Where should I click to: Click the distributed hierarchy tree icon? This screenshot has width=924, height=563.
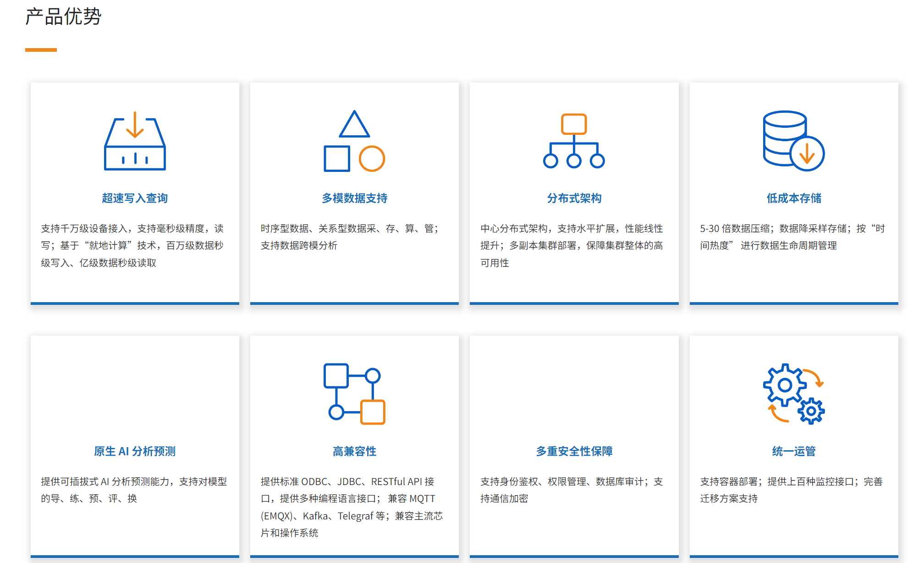[574, 141]
